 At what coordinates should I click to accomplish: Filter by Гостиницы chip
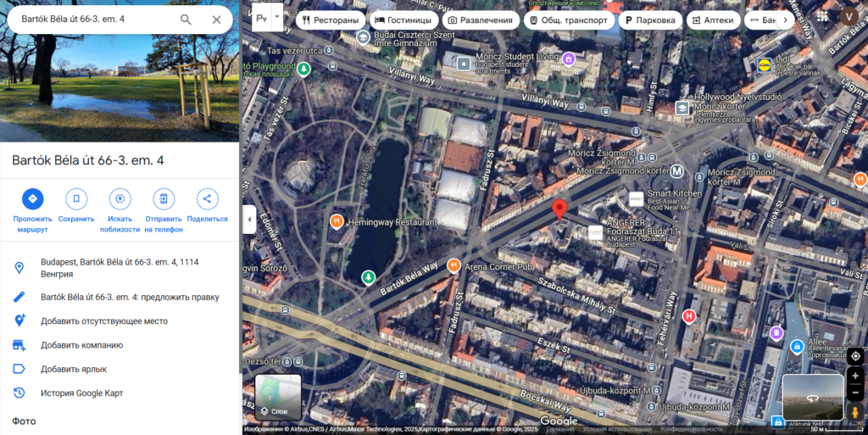coord(403,20)
